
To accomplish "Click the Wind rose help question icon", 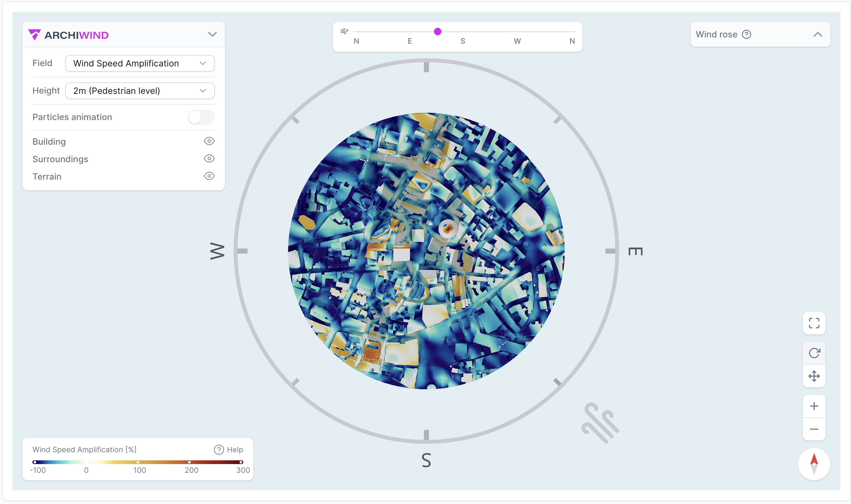I will point(746,34).
